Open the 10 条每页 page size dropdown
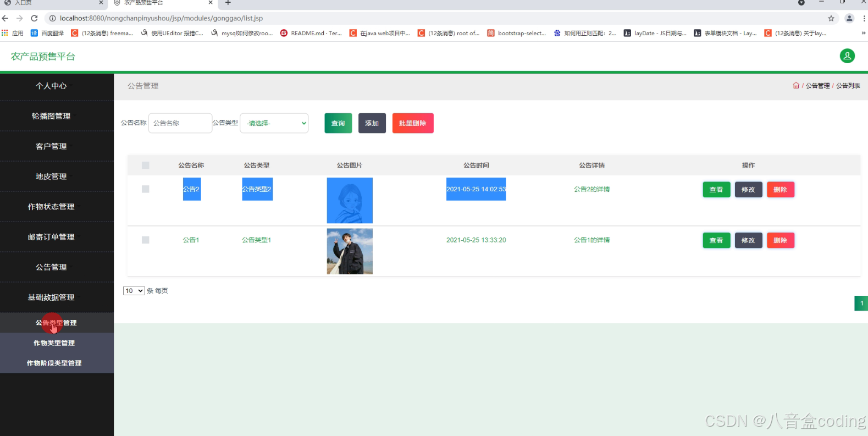This screenshot has height=436, width=868. [134, 291]
